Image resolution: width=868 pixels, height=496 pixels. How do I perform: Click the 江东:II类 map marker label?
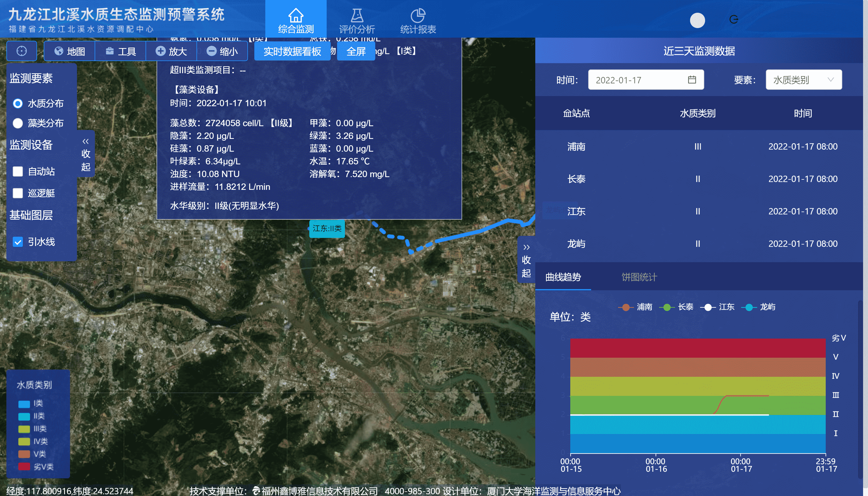tap(327, 229)
